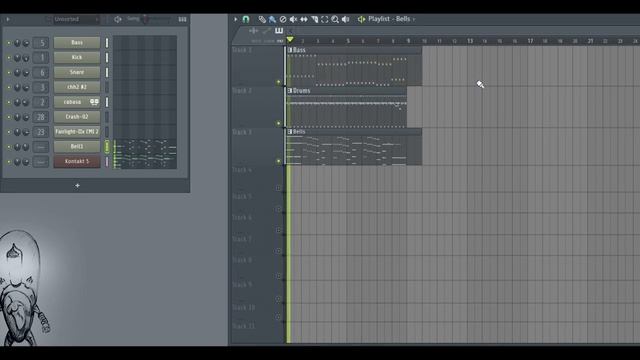Open the Bass channel button

tap(77, 42)
